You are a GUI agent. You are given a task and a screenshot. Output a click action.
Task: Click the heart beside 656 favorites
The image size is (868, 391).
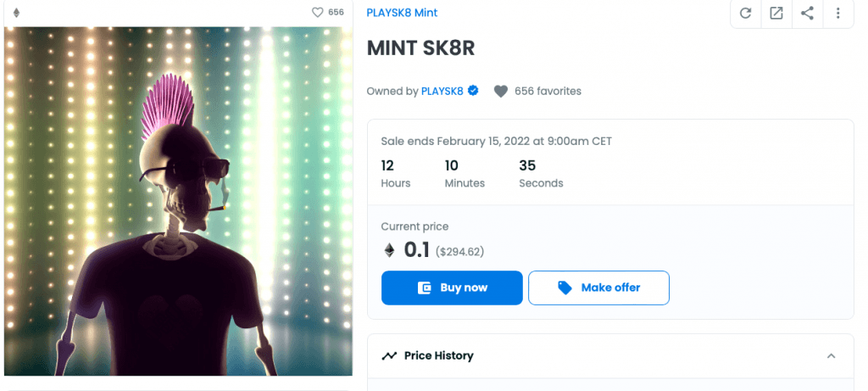(501, 91)
